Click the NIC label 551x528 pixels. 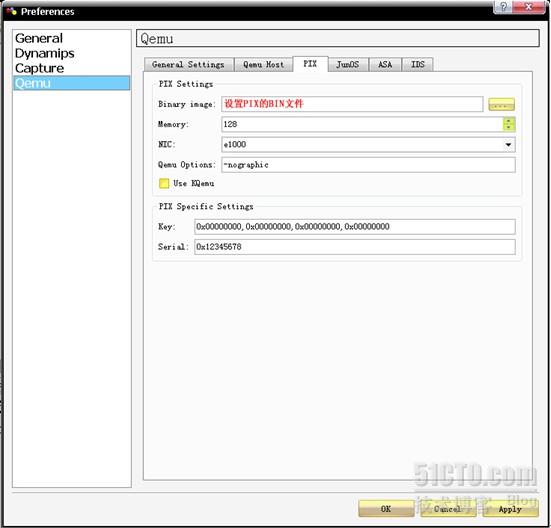pos(167,144)
